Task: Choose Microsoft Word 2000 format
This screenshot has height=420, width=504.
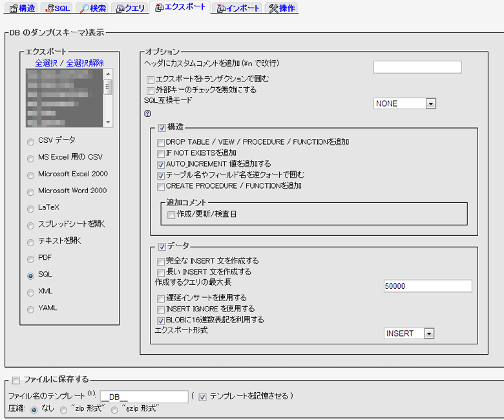Action: point(30,192)
